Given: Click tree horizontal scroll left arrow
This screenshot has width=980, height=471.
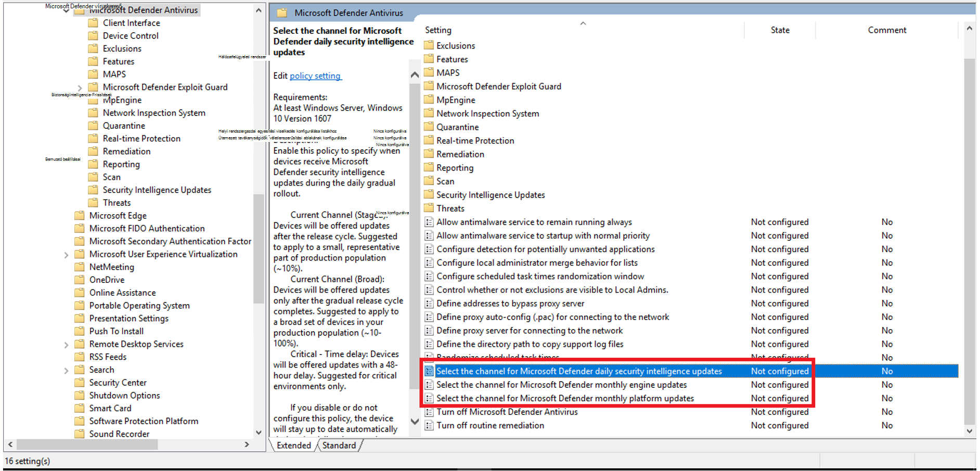Looking at the screenshot, I should [x=10, y=445].
